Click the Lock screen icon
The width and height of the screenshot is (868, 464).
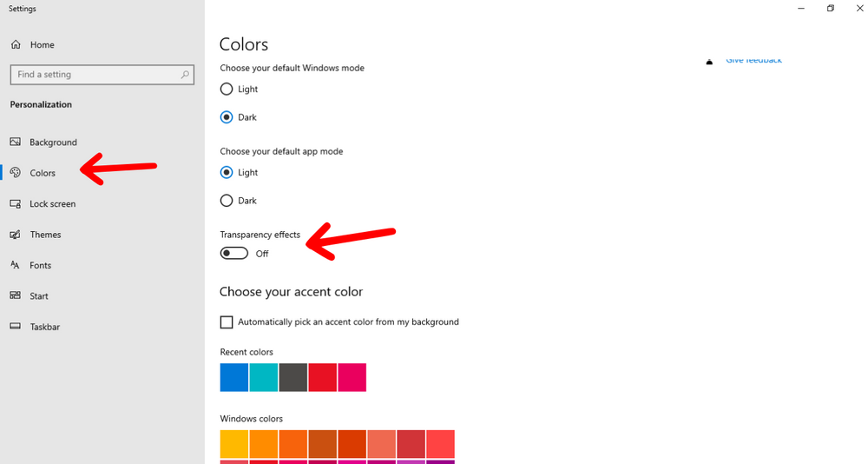tap(16, 203)
